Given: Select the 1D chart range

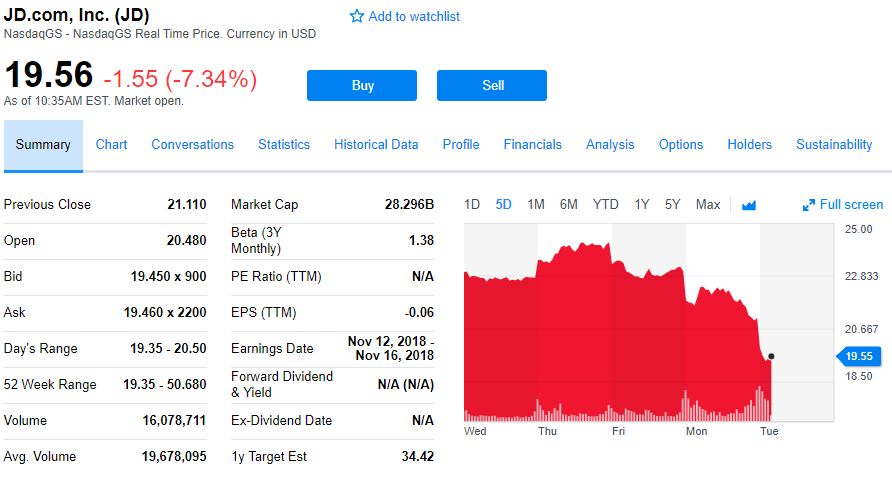Looking at the screenshot, I should point(473,204).
